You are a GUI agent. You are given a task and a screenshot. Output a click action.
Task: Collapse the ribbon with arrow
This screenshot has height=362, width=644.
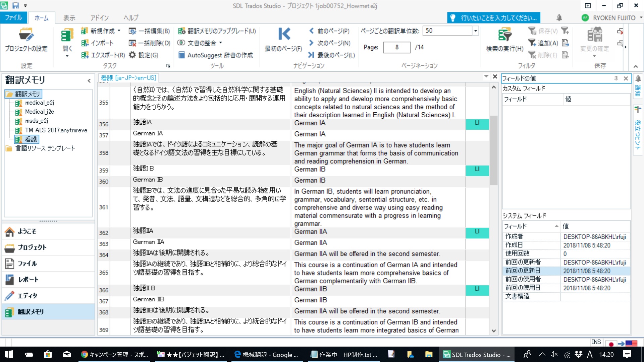[635, 66]
